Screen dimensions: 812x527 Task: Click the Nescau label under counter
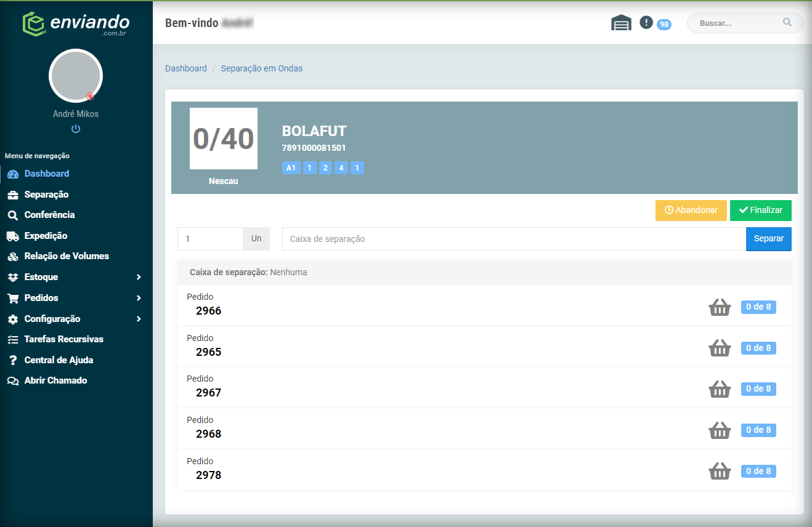[224, 182]
